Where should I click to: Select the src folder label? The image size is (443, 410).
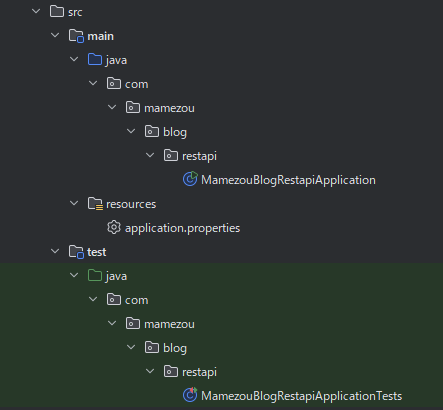click(75, 12)
